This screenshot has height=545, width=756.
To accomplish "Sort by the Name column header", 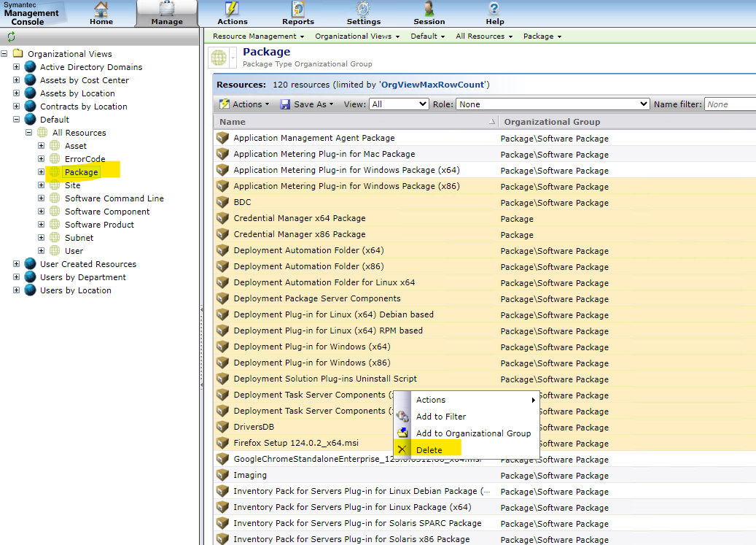I will [356, 122].
